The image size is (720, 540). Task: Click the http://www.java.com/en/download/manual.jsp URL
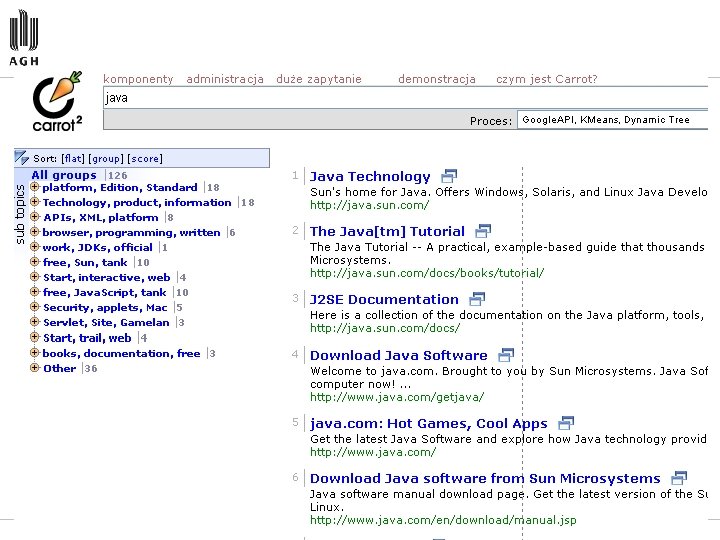pos(443,520)
